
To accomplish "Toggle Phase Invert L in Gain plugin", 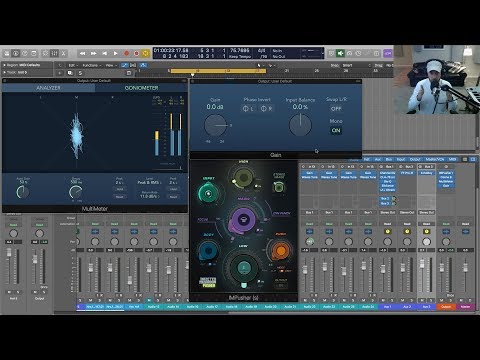I will coord(248,108).
